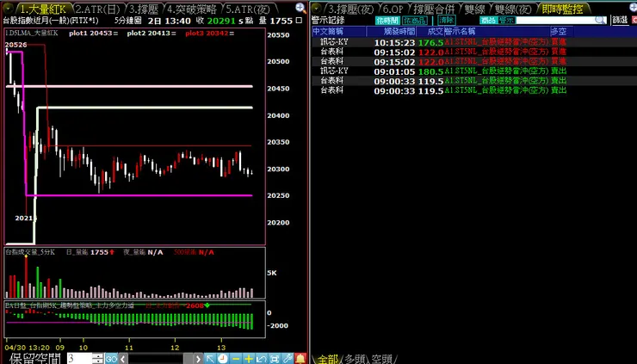The width and height of the screenshot is (637, 364).
Task: Select the 即時監控 tab
Action: coord(563,9)
